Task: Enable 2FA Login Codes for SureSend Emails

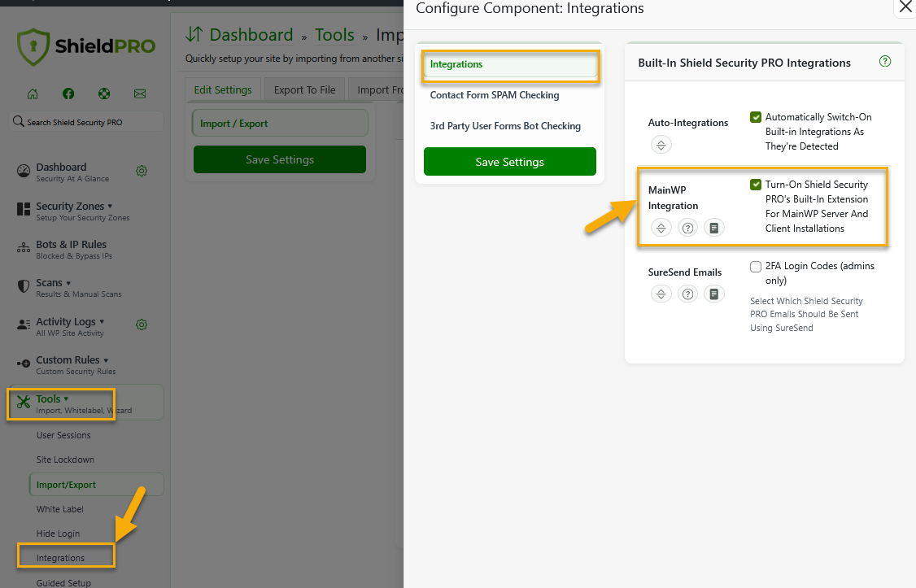Action: [756, 266]
